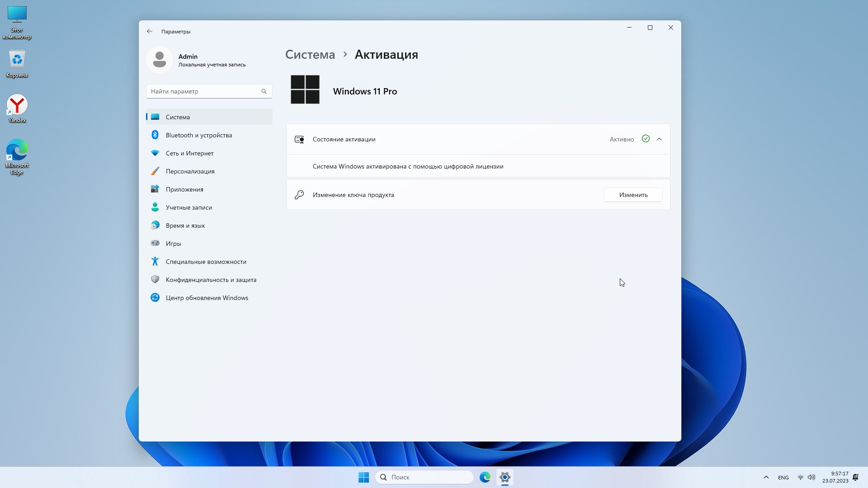This screenshot has height=488, width=868.
Task: Open Конфиденциальность и защита section
Action: [211, 280]
